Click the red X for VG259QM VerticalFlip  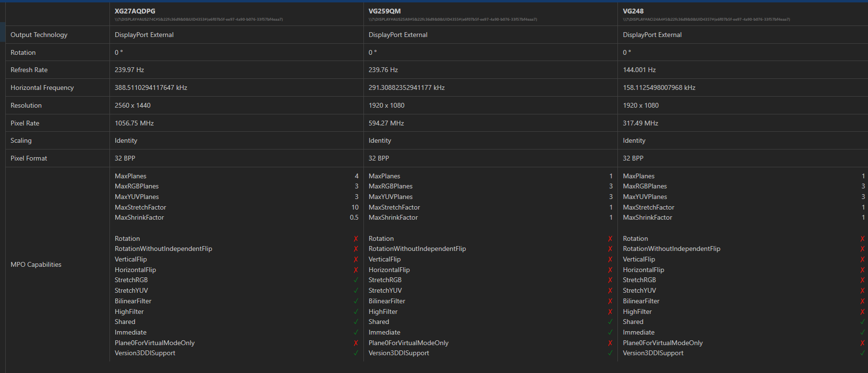pos(610,260)
